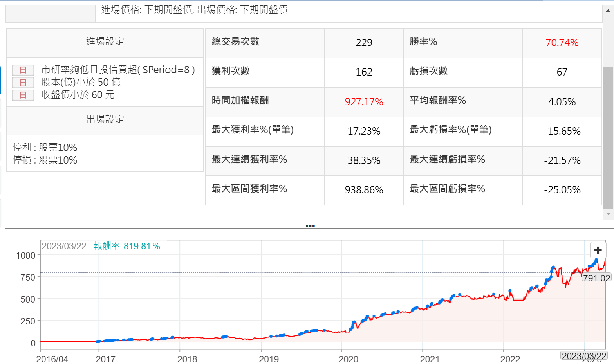Click the 日 icon beside 市研率夠低且投信買超
Screen dimensions: 614x364
pos(23,70)
